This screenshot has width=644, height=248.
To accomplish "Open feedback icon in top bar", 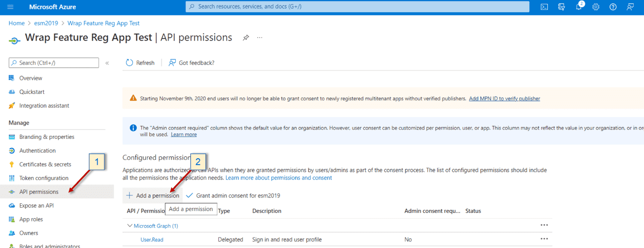I will [x=630, y=7].
